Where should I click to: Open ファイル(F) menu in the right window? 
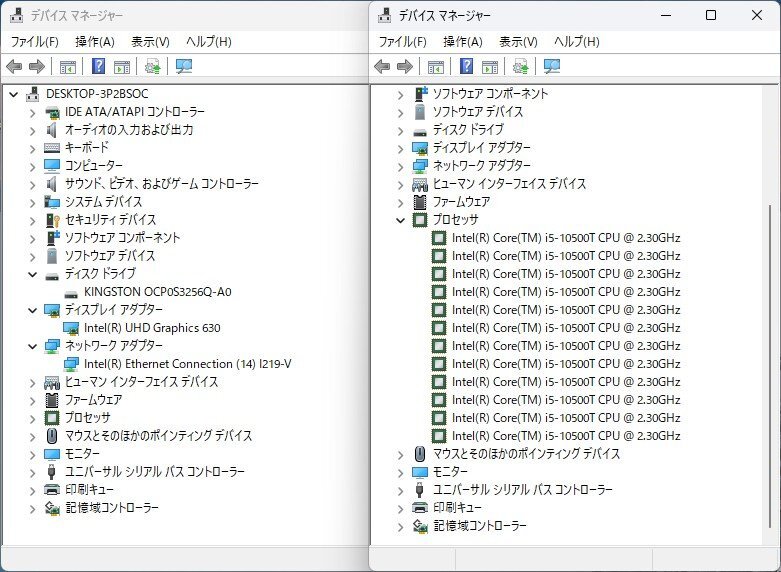coord(402,42)
